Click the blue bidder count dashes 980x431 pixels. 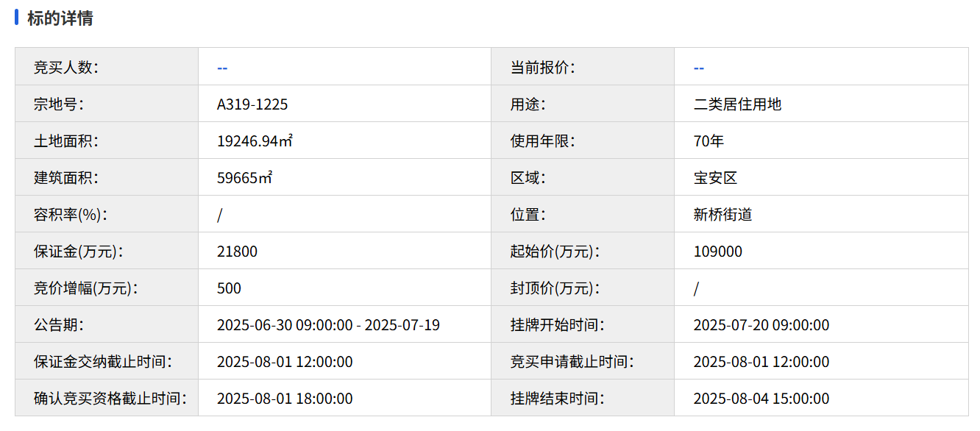pyautogui.click(x=222, y=68)
